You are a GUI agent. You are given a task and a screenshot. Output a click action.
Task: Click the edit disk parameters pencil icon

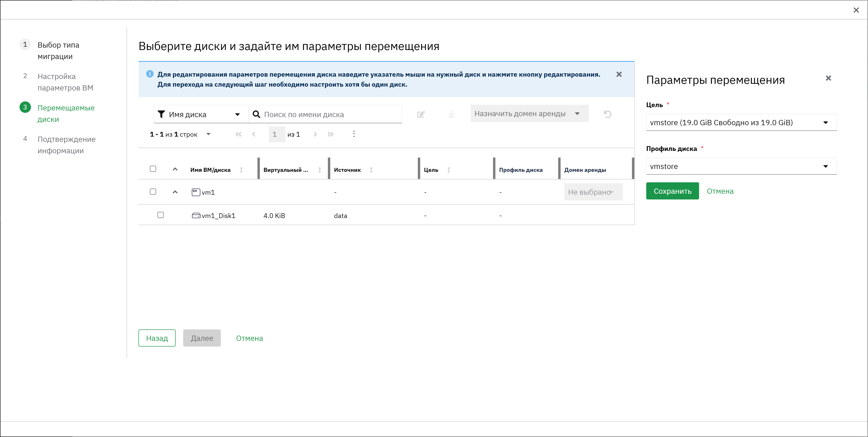coord(421,114)
